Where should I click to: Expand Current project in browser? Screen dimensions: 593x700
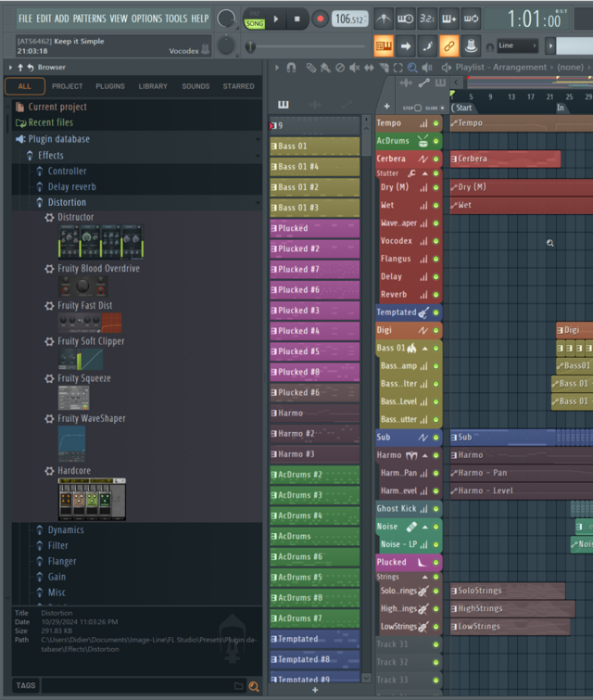coord(57,107)
